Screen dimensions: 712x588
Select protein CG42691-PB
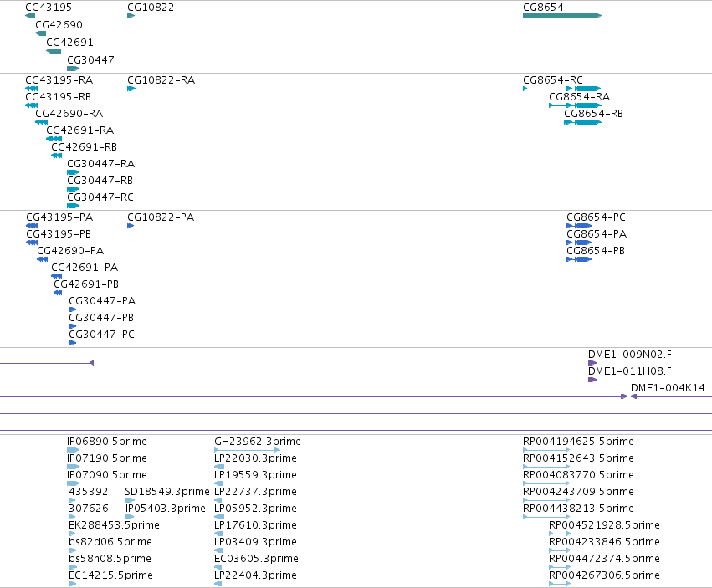click(x=86, y=284)
